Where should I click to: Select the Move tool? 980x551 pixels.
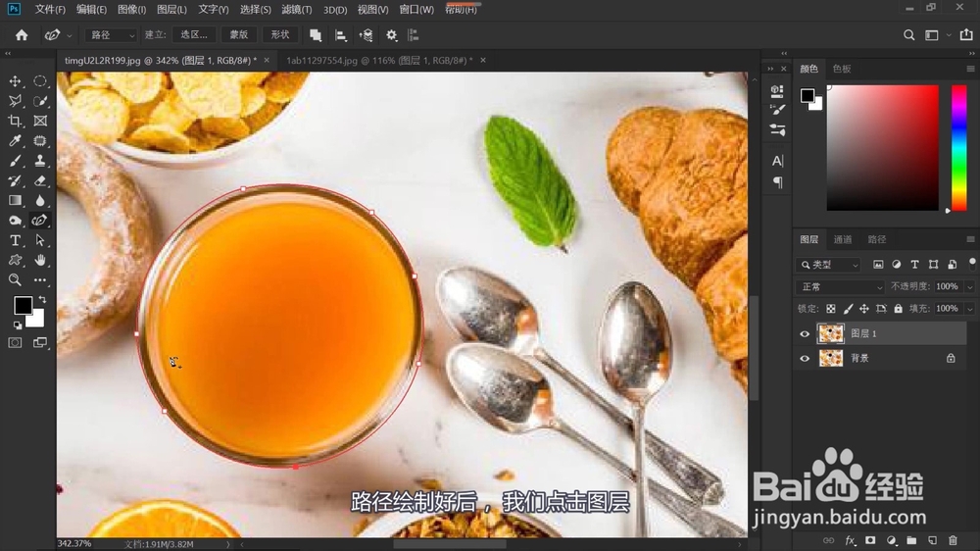(15, 81)
